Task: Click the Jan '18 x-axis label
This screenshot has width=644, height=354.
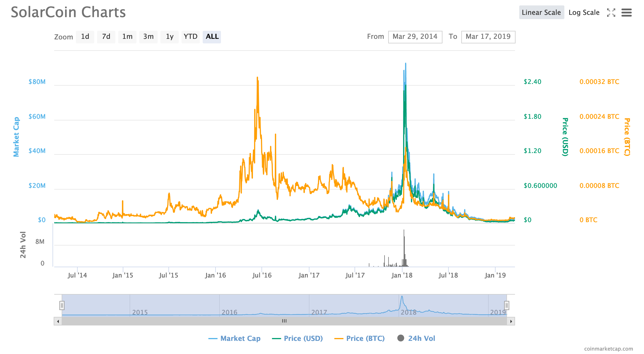Action: coord(402,275)
